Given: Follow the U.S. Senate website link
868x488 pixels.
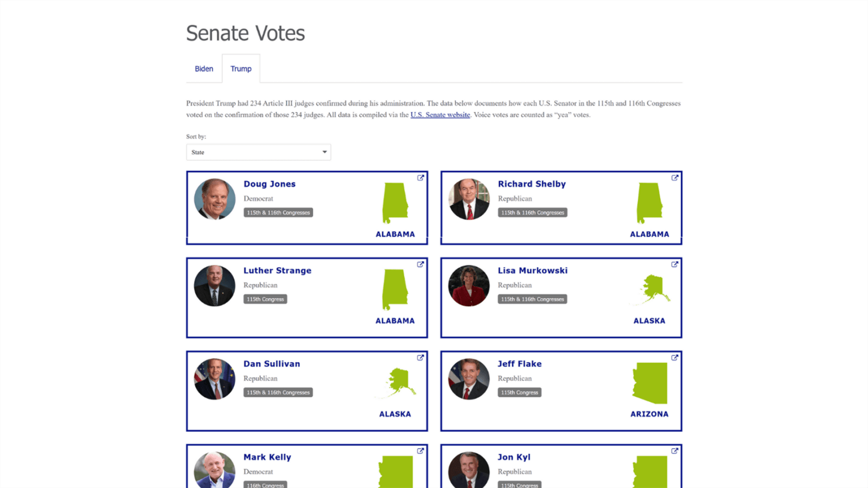Looking at the screenshot, I should 440,115.
